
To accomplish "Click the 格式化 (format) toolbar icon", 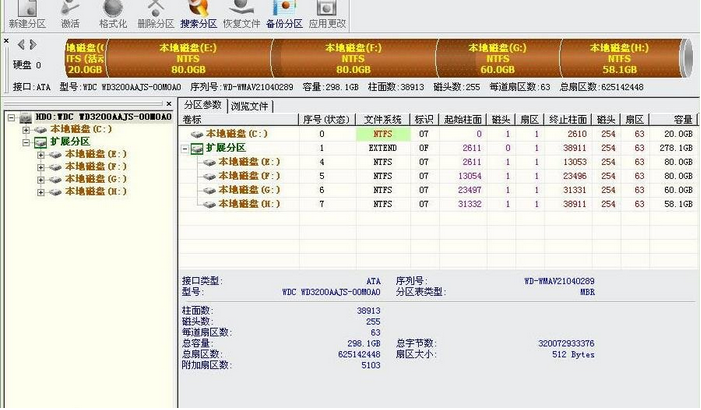I will click(x=113, y=15).
